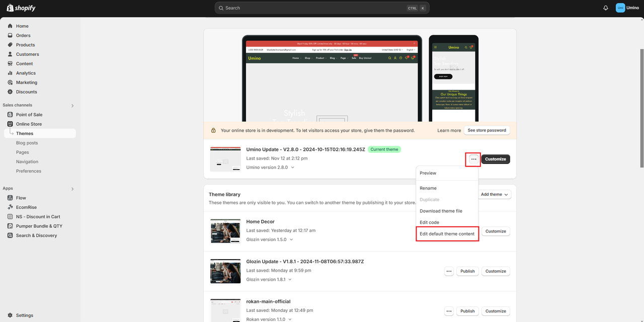Click the lock icon in password banner
This screenshot has height=322, width=644.
pos(213,130)
